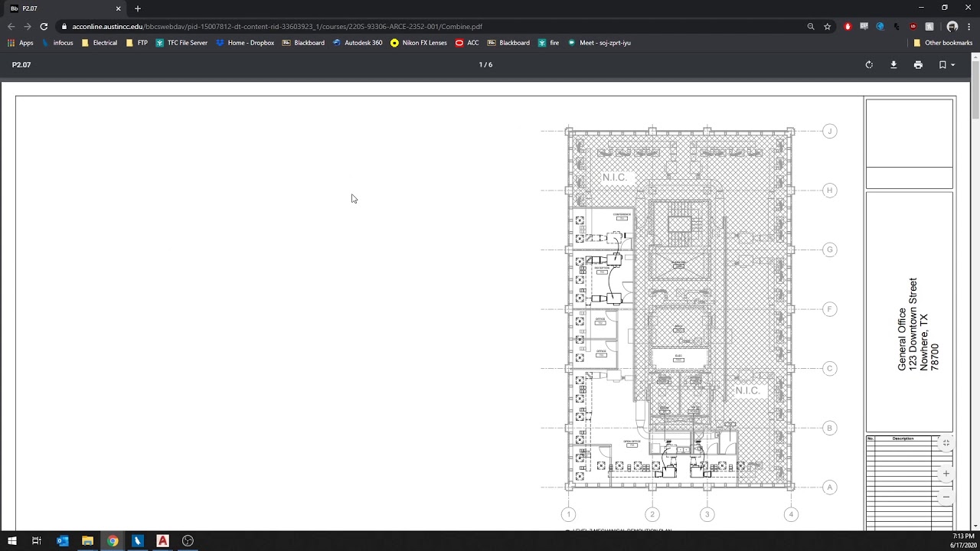Open the FTP bookmarks folder

137,43
